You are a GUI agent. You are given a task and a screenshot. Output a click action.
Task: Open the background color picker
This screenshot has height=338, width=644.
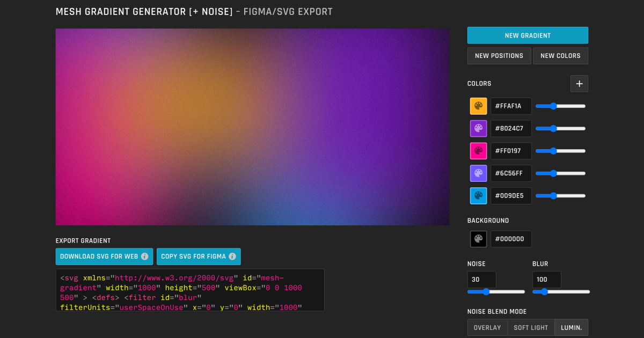click(478, 239)
